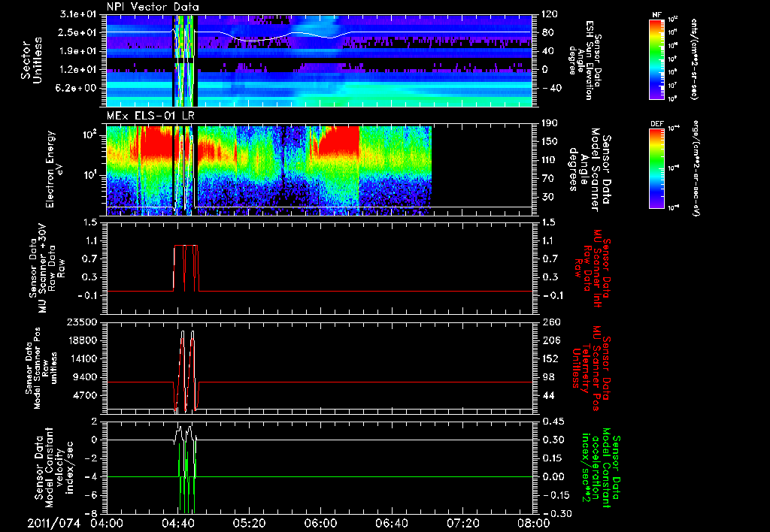
Task: Click the -40 sun elevation tick label
Action: point(551,88)
